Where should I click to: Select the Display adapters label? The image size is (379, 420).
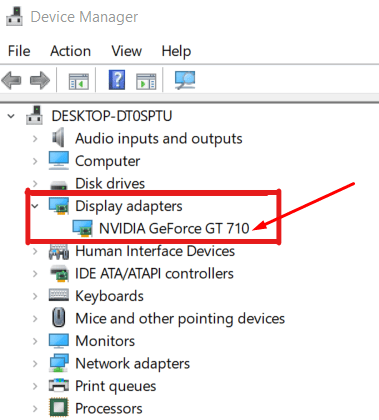point(129,206)
